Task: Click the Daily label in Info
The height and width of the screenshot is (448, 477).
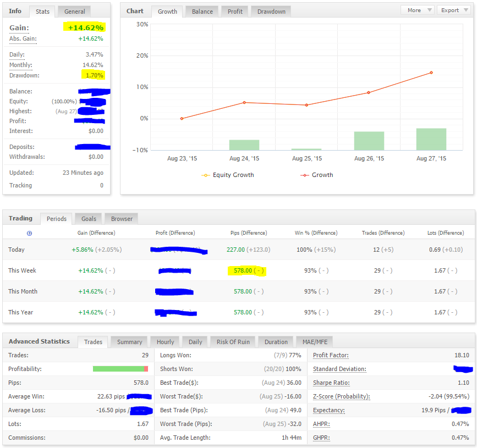Action: 17,55
